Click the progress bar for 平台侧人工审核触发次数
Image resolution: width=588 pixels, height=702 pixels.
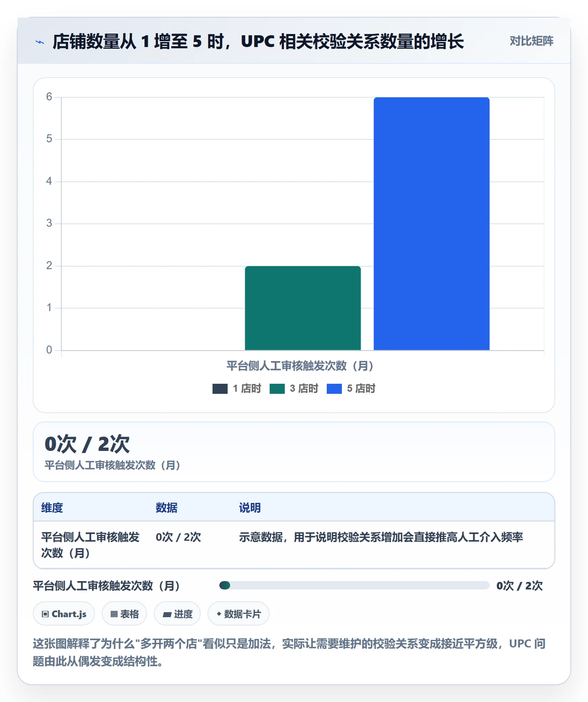coord(354,585)
